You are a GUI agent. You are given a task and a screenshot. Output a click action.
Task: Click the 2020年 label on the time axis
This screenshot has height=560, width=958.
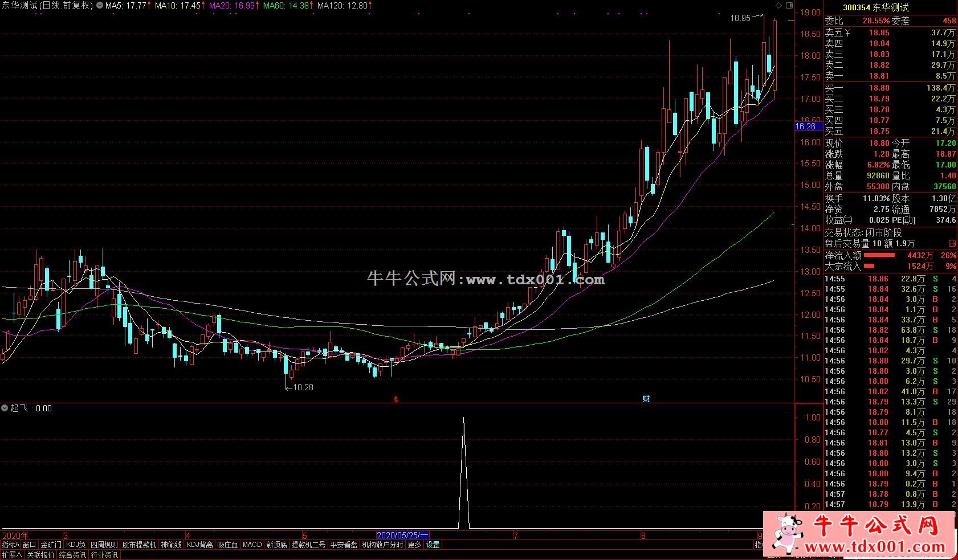(15, 536)
